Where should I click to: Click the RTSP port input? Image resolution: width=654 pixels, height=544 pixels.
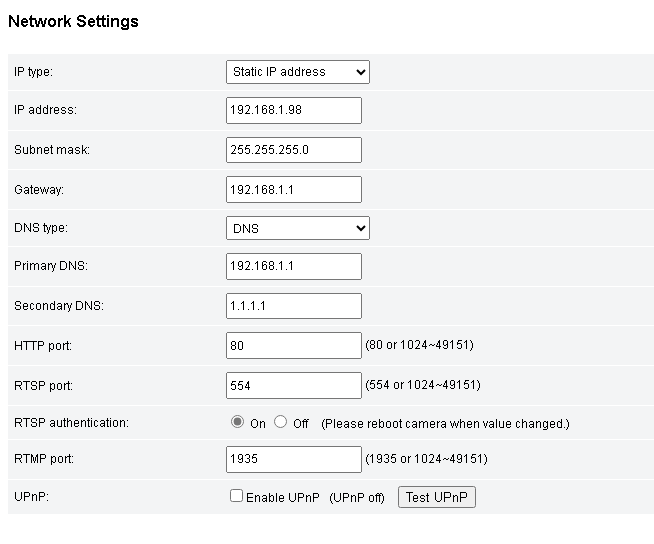[294, 385]
